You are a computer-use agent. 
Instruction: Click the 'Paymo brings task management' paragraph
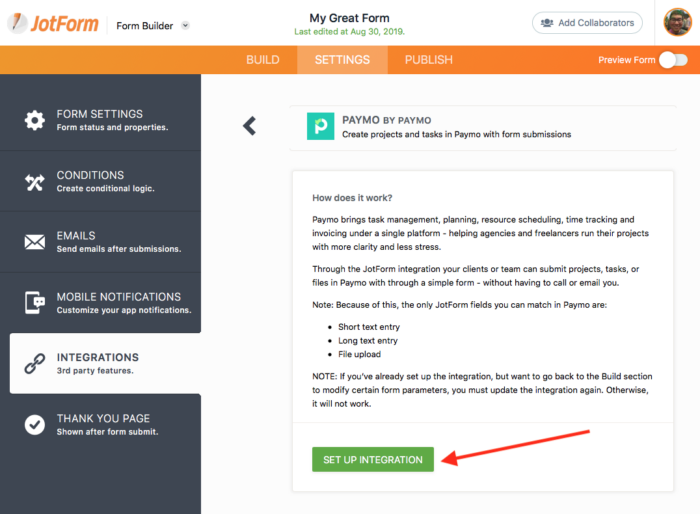coord(480,233)
